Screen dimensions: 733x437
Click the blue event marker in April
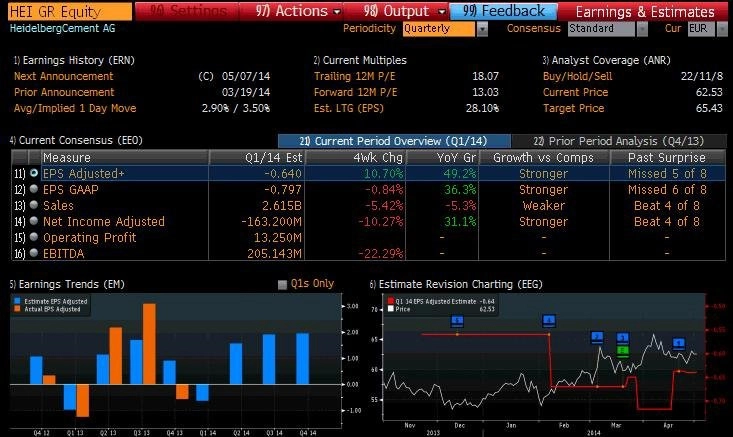(x=679, y=344)
